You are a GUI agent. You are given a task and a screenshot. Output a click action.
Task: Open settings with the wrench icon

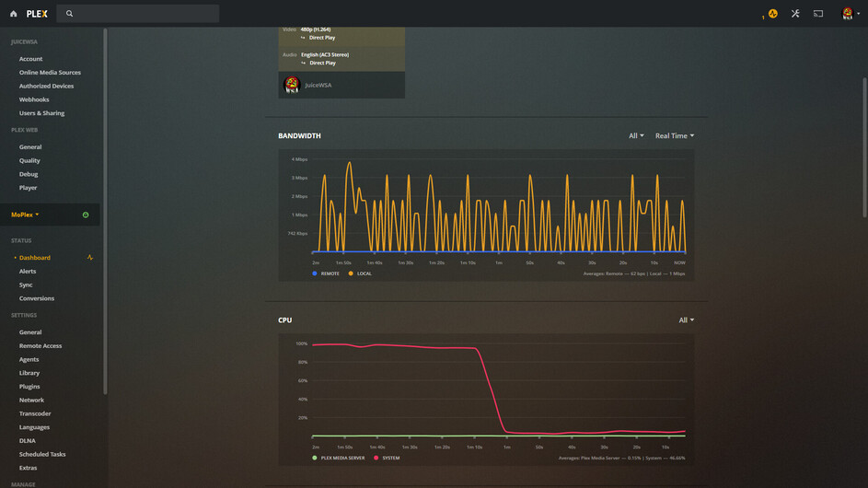click(795, 14)
